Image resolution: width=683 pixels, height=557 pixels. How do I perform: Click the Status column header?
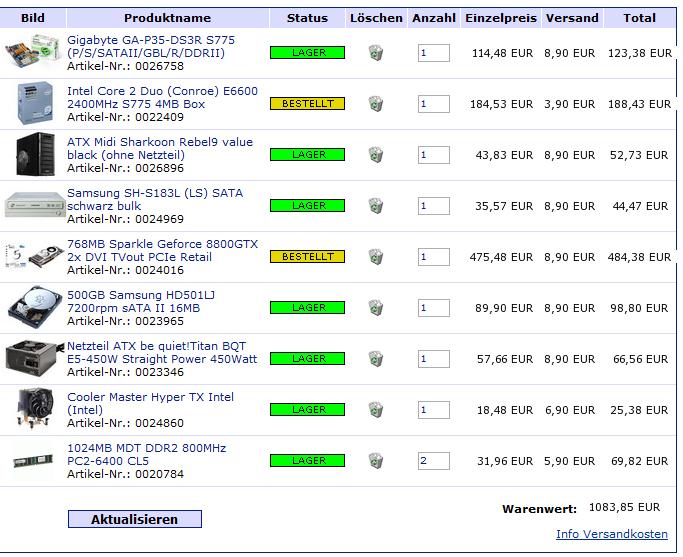coord(307,18)
